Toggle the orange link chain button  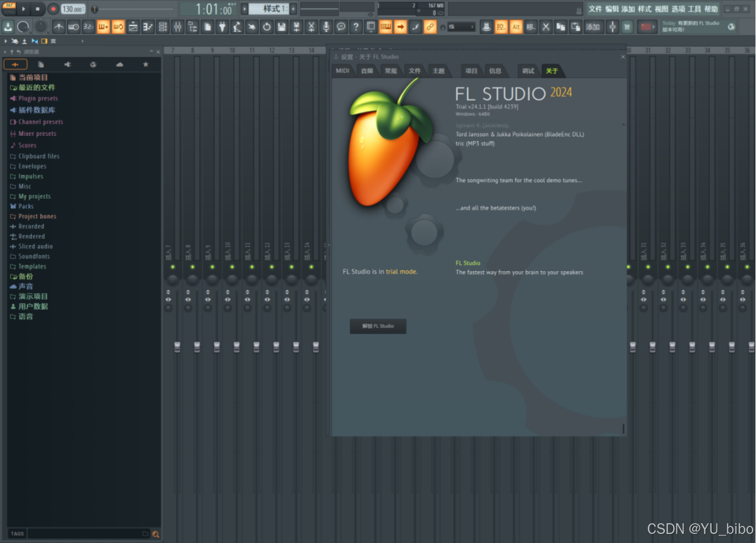coord(430,27)
